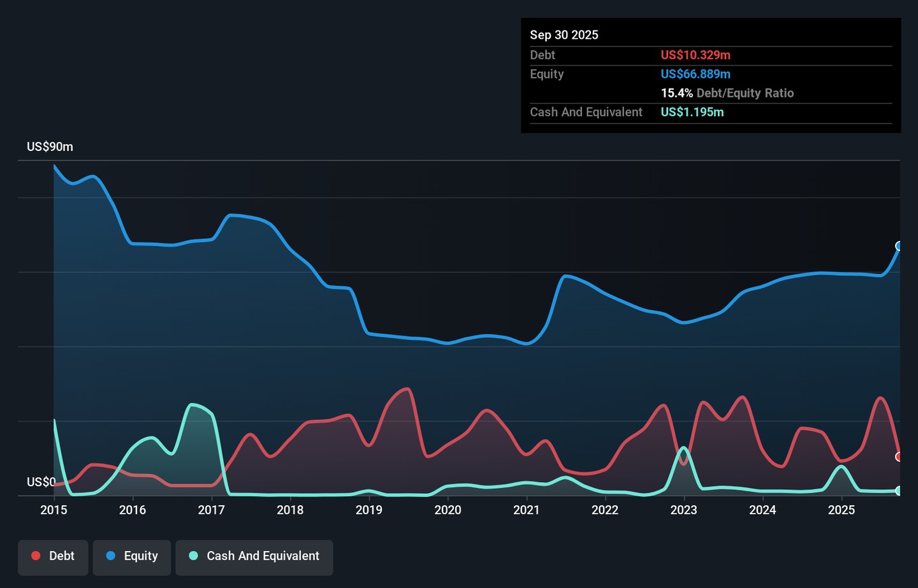Select the 2025 x-axis label

841,510
